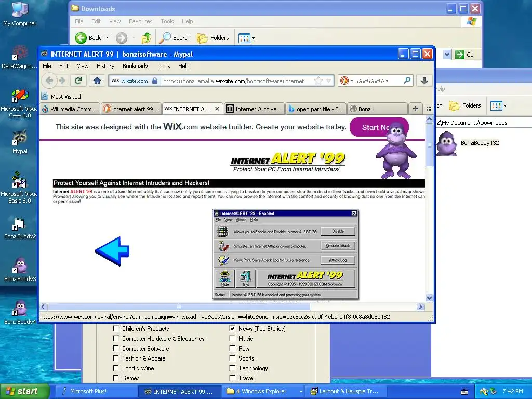Click the on-screen keyboard tray icon
This screenshot has height=399, width=532.
[464, 392]
